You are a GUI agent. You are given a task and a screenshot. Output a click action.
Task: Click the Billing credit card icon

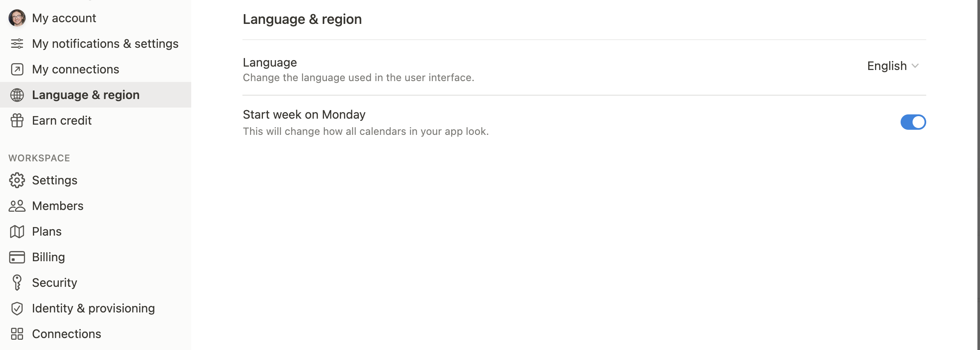point(17,257)
